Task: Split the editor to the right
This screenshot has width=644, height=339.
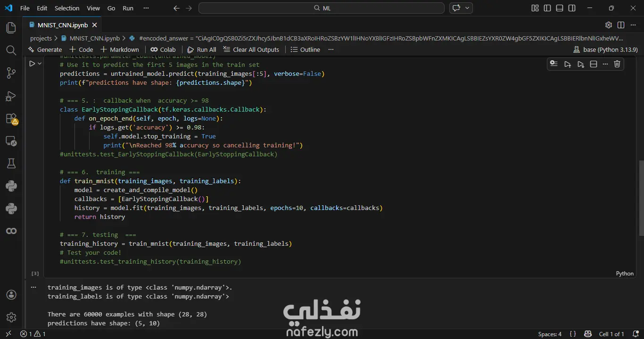Action: point(621,25)
